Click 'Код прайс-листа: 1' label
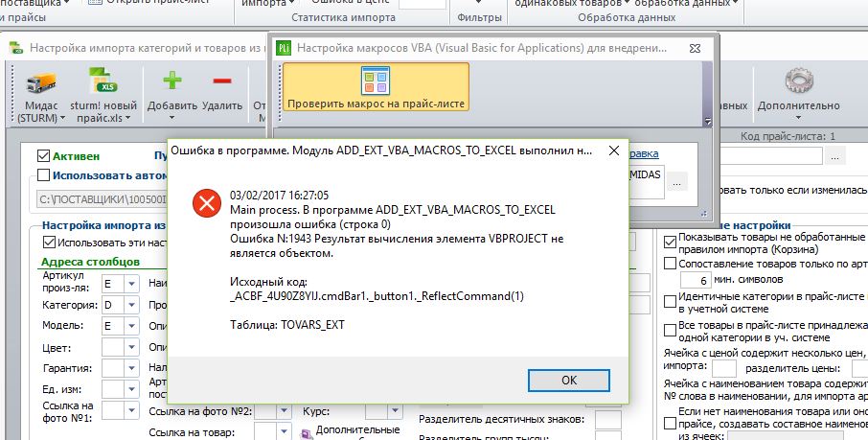868x440 pixels. coord(788,136)
